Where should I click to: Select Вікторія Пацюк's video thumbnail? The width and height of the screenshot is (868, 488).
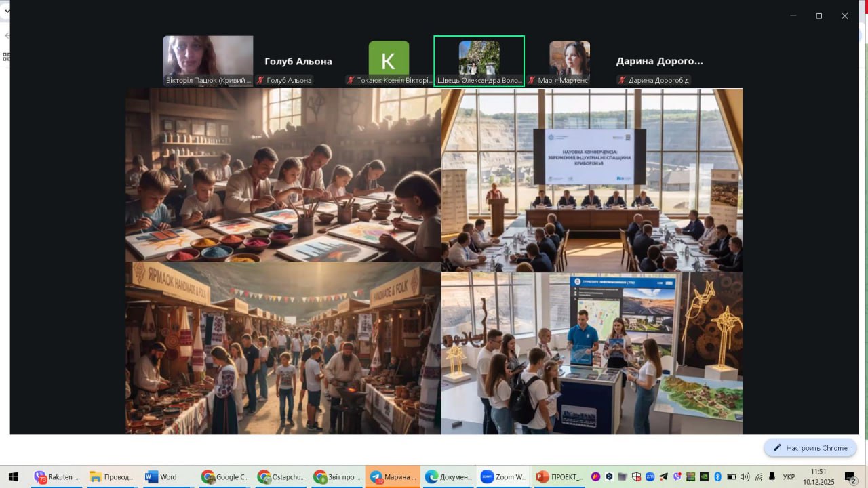(208, 60)
